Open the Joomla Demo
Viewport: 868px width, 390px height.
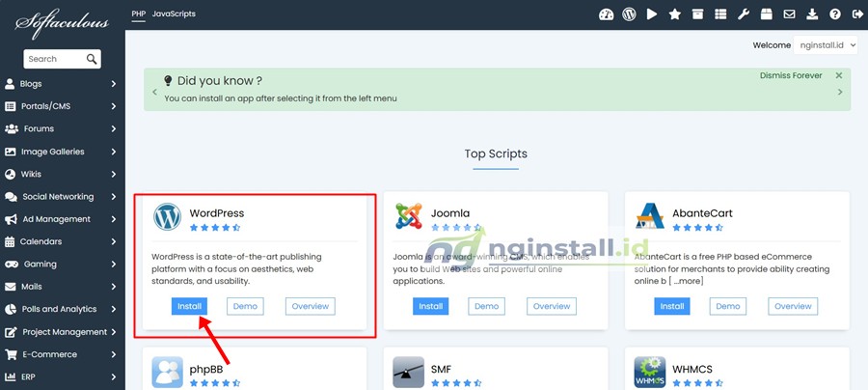point(487,306)
